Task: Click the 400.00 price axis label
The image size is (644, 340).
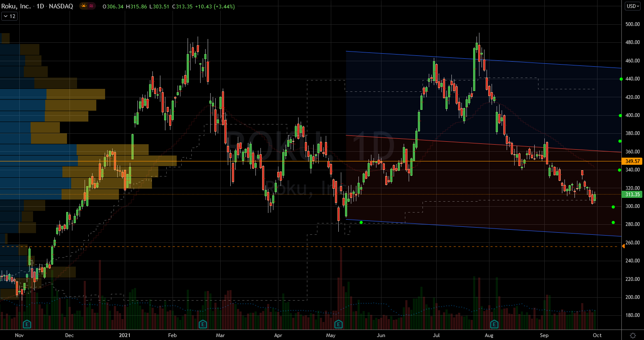Action: pyautogui.click(x=632, y=115)
